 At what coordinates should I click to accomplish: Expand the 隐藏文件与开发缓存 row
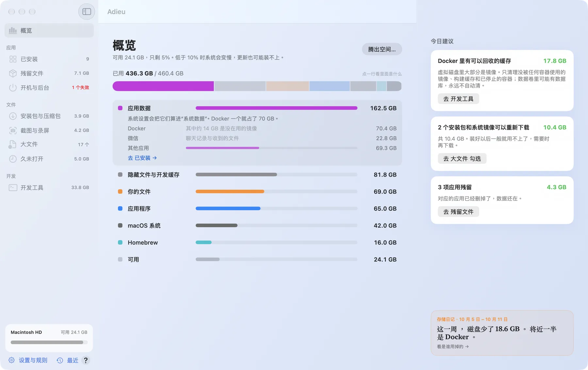tap(257, 175)
